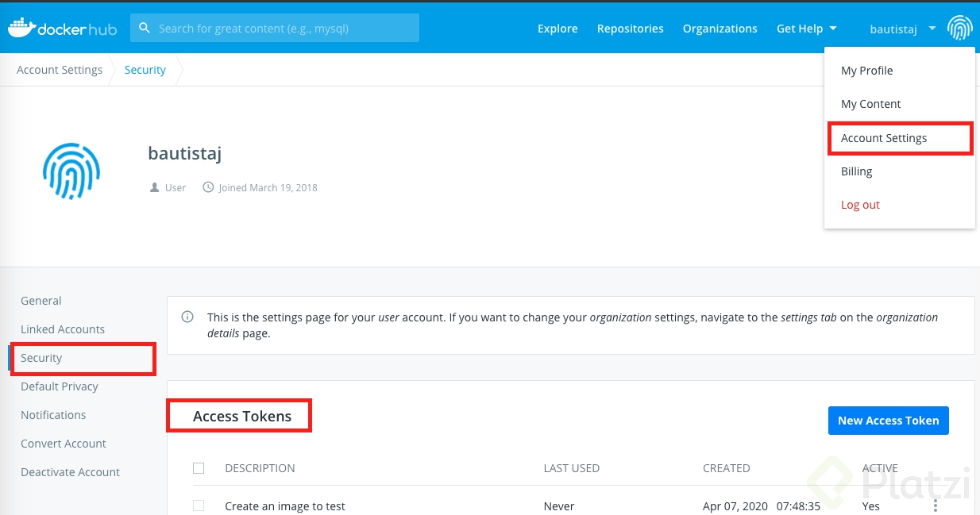Log out from the account menu
This screenshot has height=515, width=980.
coord(860,205)
